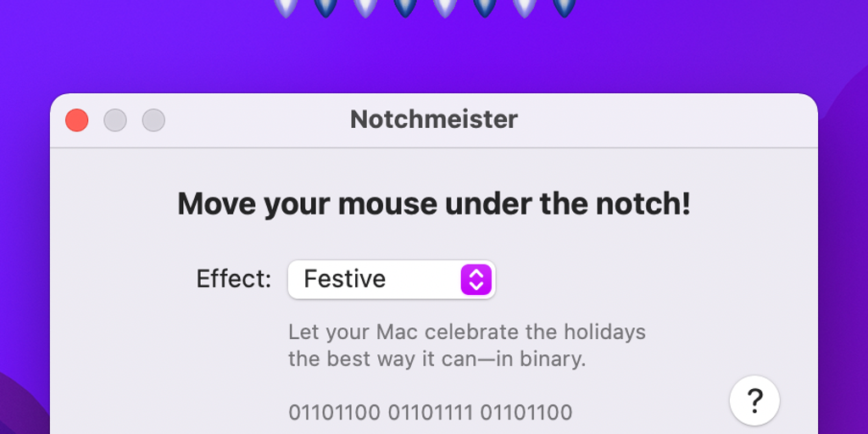Click the seventh festive bulb from the left
Viewport: 868px width, 434px height.
525,7
